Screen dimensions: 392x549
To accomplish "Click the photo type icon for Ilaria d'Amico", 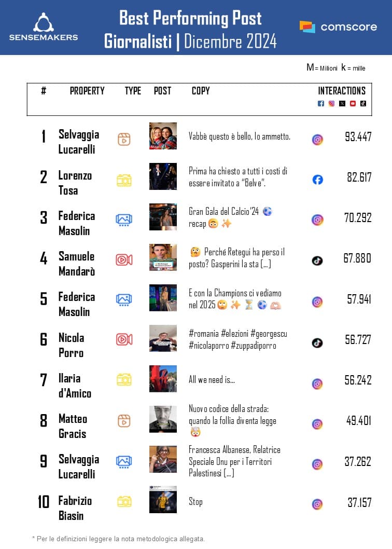I will [124, 380].
